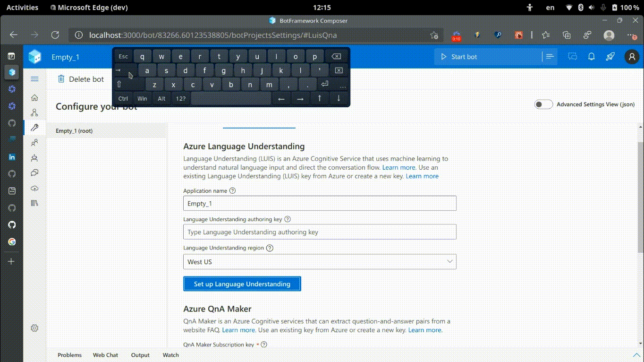The width and height of the screenshot is (644, 362).
Task: Click the rocket get-started icon
Action: point(610,57)
